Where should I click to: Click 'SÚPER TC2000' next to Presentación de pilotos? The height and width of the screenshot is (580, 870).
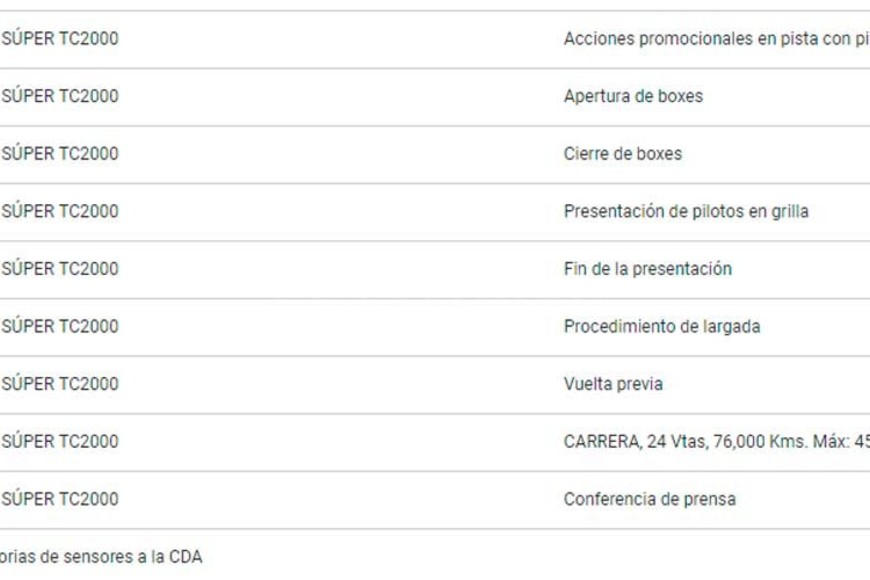coord(60,212)
